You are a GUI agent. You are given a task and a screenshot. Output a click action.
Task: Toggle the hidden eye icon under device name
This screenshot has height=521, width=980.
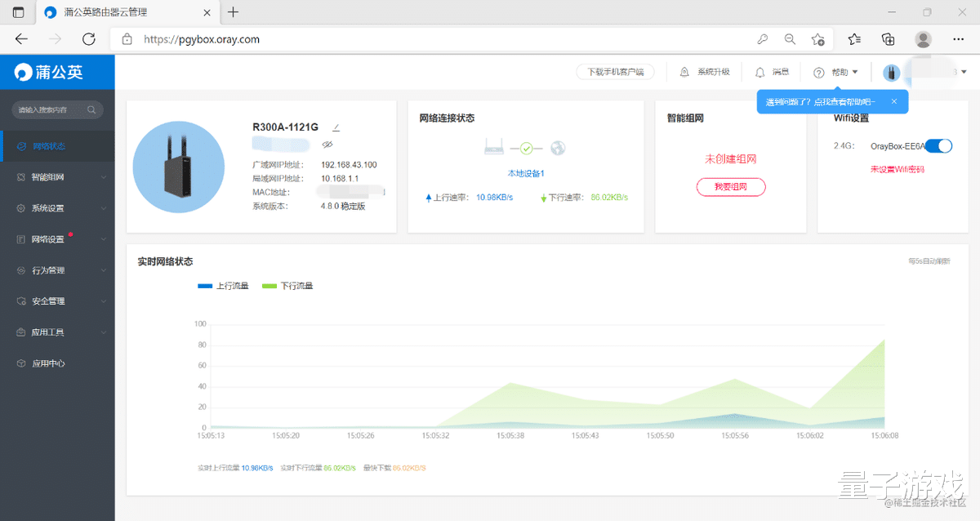pyautogui.click(x=327, y=145)
